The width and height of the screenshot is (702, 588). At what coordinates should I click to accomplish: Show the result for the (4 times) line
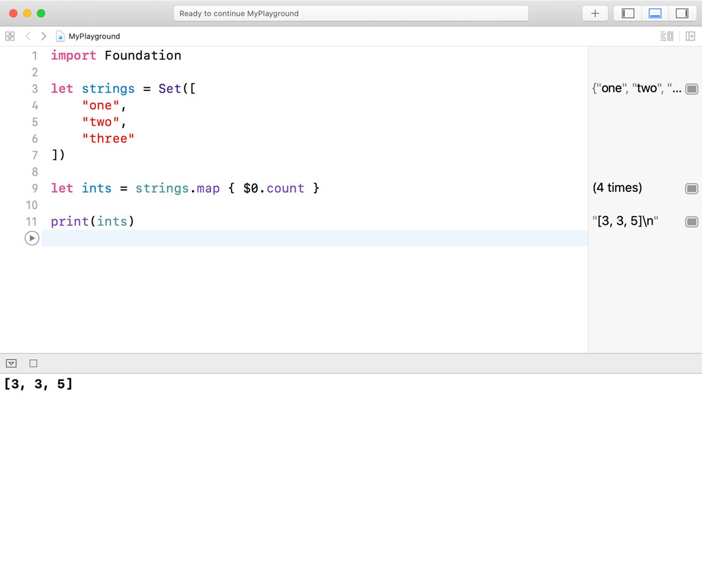(692, 188)
